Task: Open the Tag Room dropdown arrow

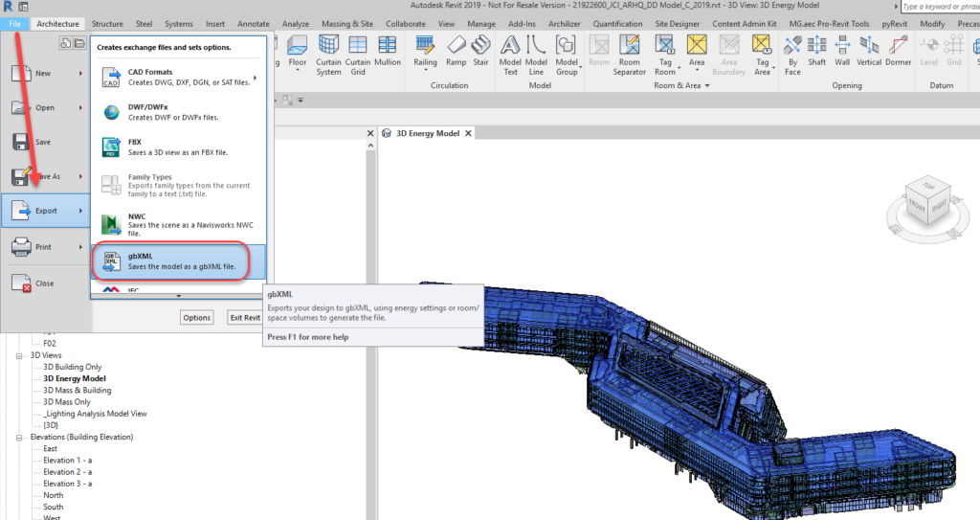Action: (x=679, y=67)
